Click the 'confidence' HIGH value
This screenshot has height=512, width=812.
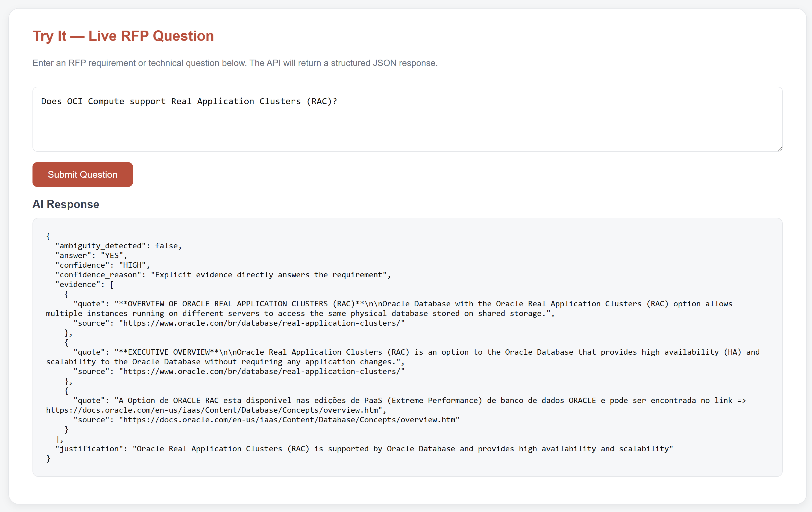tap(132, 265)
